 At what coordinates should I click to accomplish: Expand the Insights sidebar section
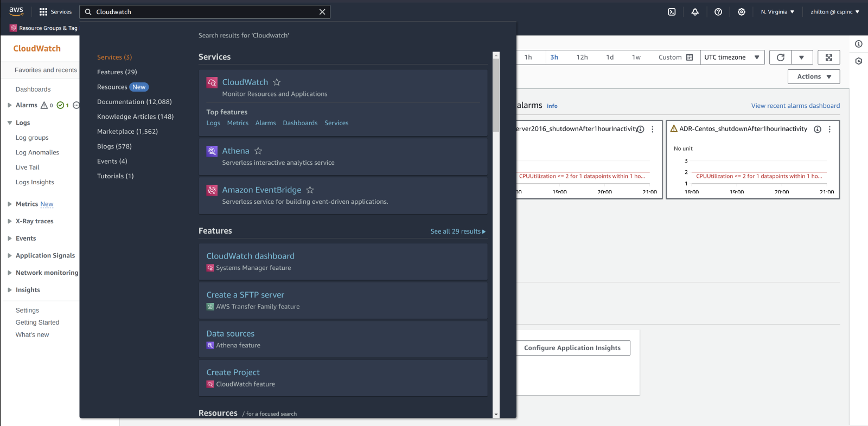10,290
